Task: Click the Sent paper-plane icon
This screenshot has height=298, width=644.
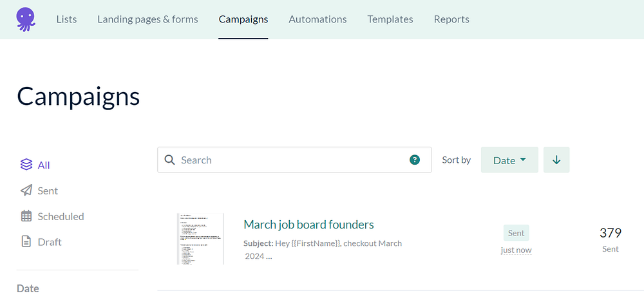Action: pyautogui.click(x=26, y=191)
